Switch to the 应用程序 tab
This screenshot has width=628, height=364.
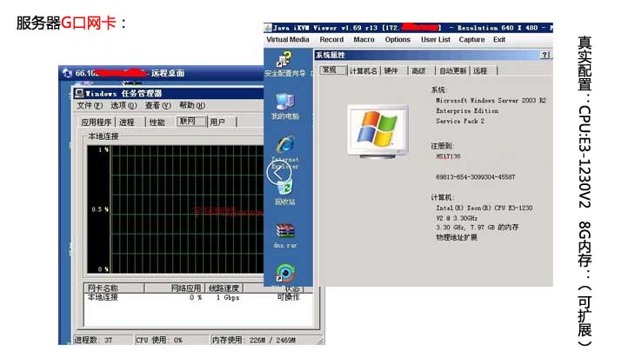click(97, 122)
